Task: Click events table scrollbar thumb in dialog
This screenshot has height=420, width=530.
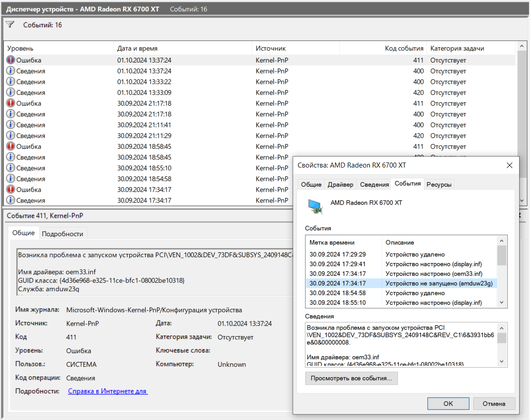Action: click(x=501, y=255)
